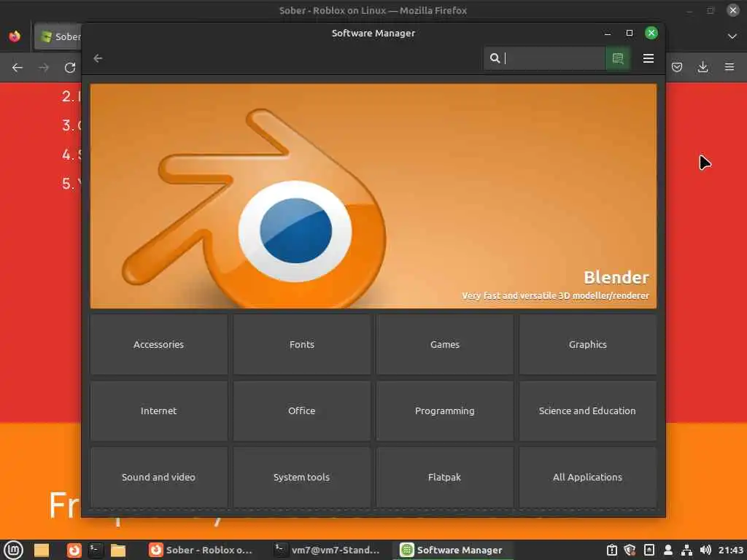Open Files folder launcher next to terminal
The image size is (747, 560).
(x=117, y=550)
